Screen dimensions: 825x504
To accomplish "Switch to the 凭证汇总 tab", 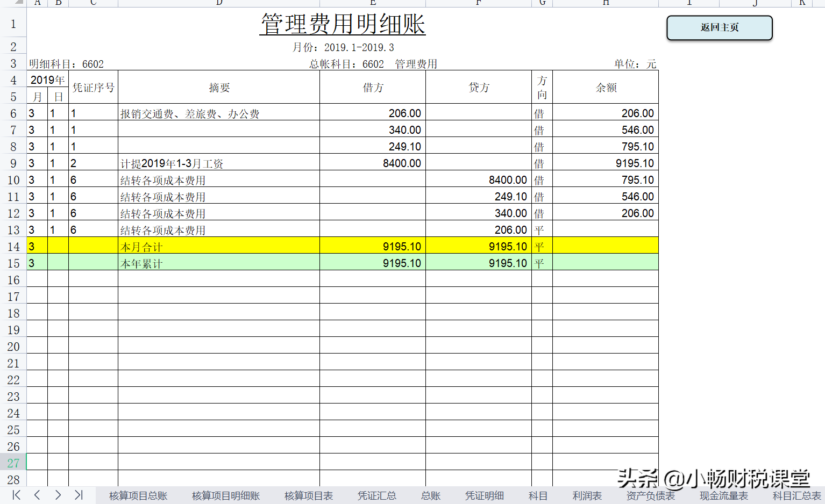I will tap(377, 496).
